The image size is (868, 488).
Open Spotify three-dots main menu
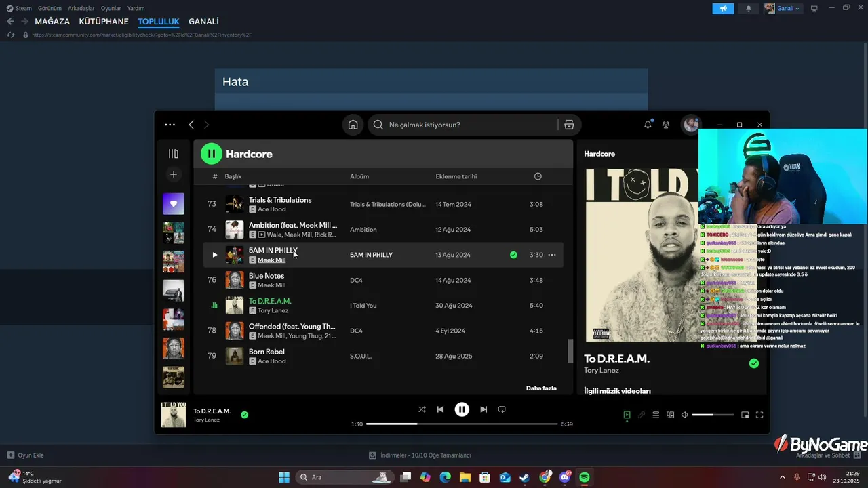coord(170,125)
